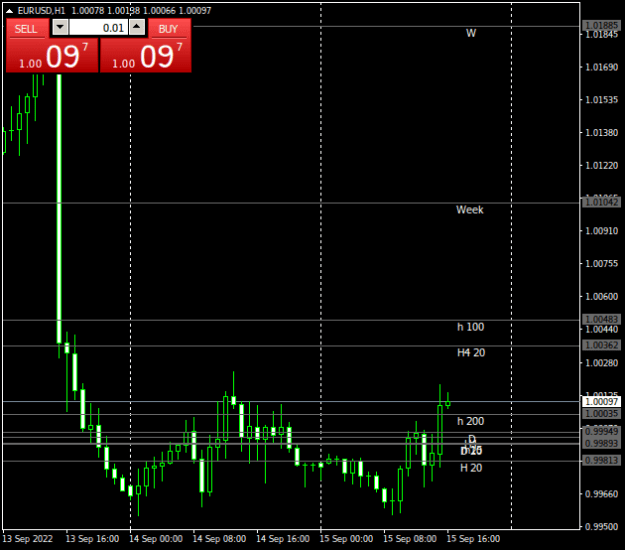Click the EURUSD,H1 chart title

41,11
